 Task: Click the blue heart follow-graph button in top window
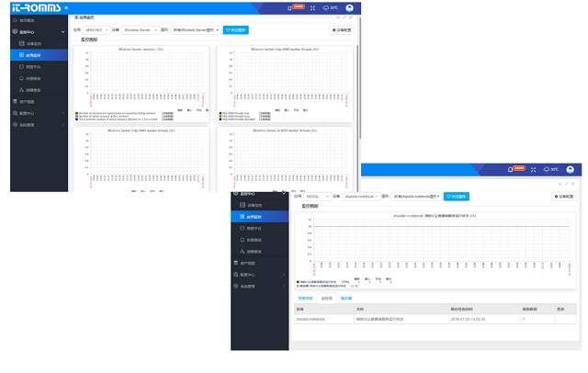point(236,30)
